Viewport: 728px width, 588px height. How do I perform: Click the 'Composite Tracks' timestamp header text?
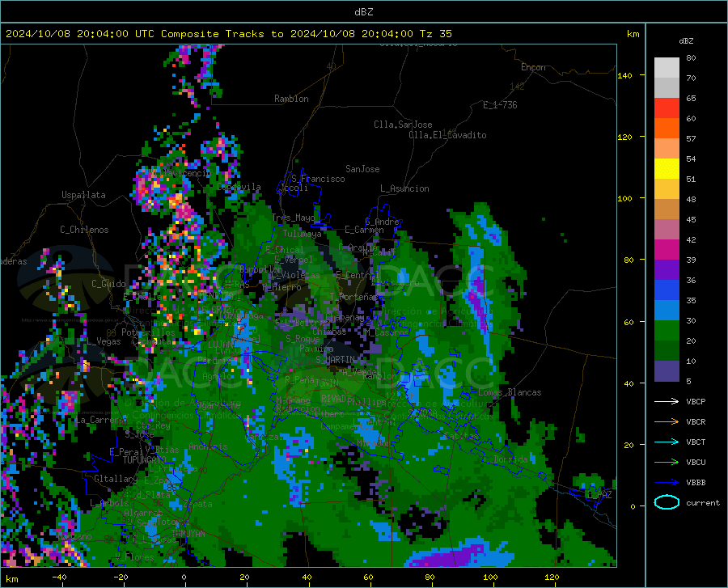coord(228,34)
